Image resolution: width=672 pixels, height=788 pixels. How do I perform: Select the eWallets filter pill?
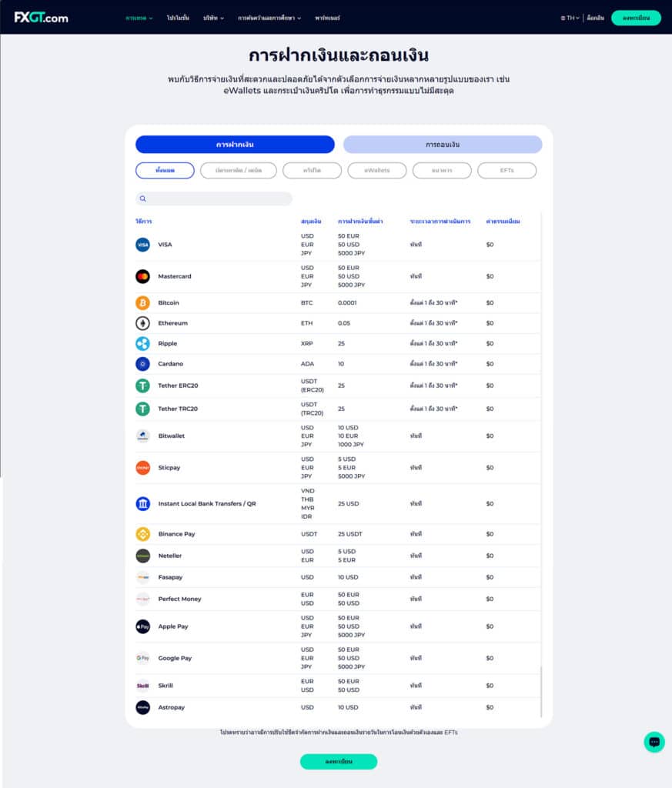point(376,170)
